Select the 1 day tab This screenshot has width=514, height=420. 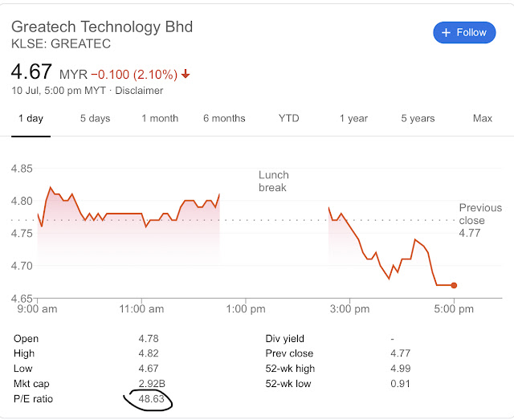(x=31, y=118)
